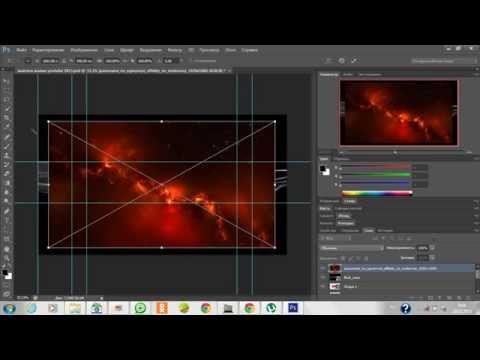Viewport: 480px width, 360px height.
Task: Open the layer fill slider arrow
Action: 432,258
